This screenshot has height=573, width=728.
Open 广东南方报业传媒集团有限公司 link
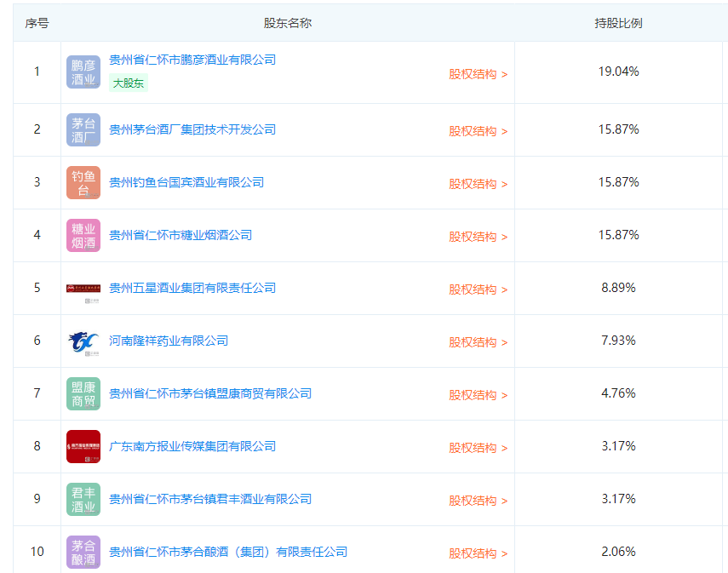point(192,446)
